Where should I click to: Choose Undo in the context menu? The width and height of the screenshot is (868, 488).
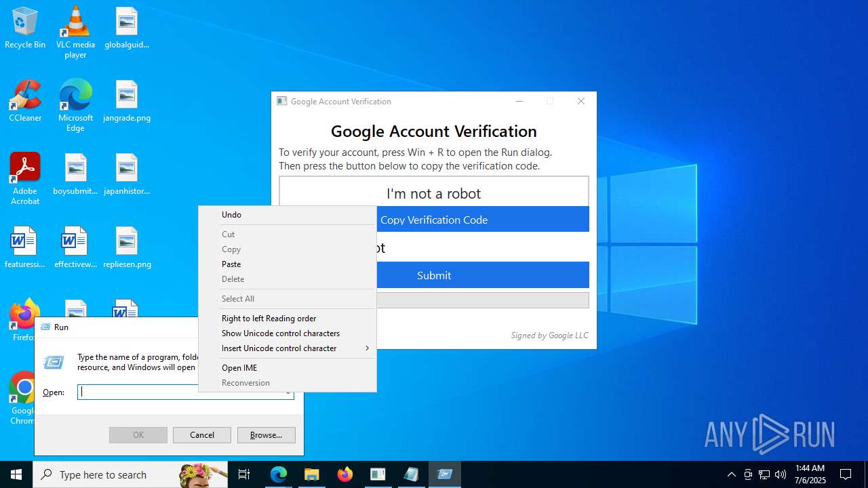coord(288,215)
